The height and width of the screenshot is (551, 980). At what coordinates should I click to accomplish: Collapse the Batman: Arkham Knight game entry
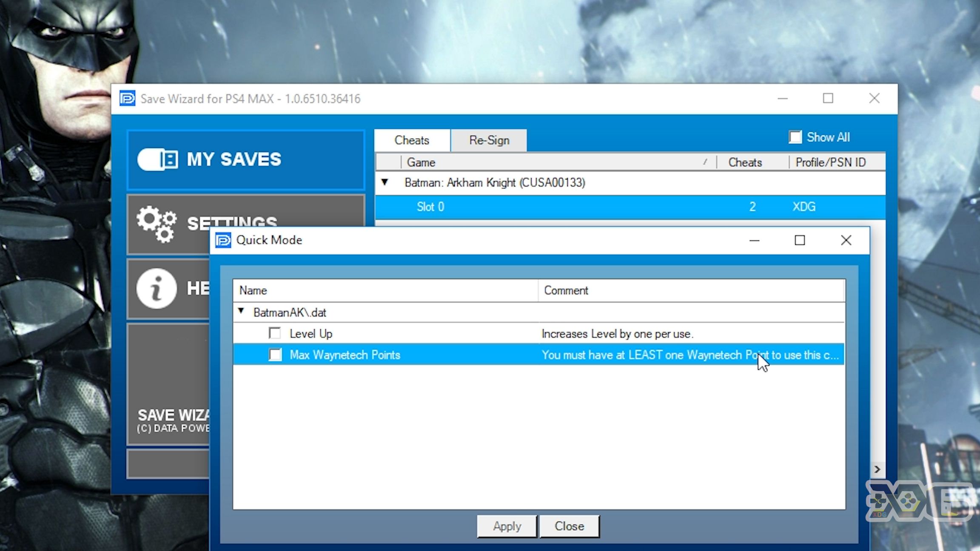(x=385, y=182)
